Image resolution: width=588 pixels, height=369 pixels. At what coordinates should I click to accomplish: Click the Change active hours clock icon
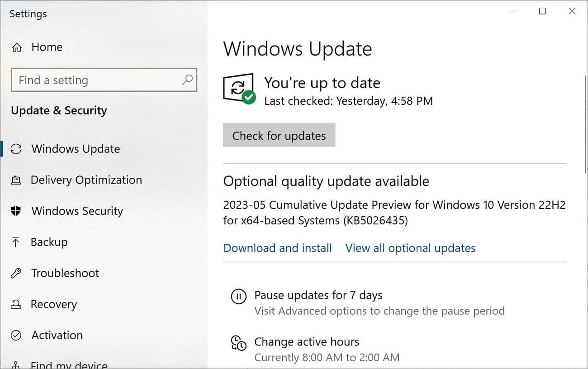[x=238, y=343]
